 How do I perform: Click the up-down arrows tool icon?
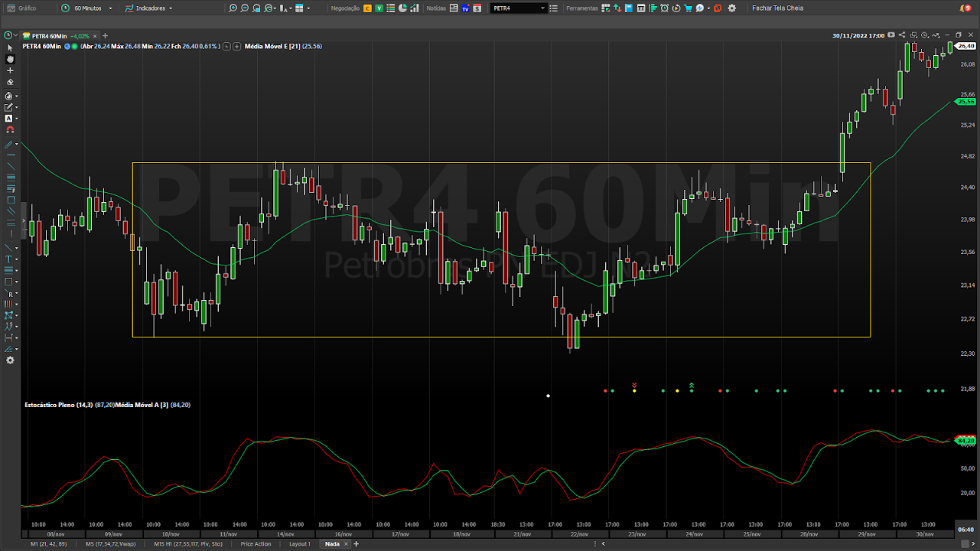pyautogui.click(x=617, y=8)
